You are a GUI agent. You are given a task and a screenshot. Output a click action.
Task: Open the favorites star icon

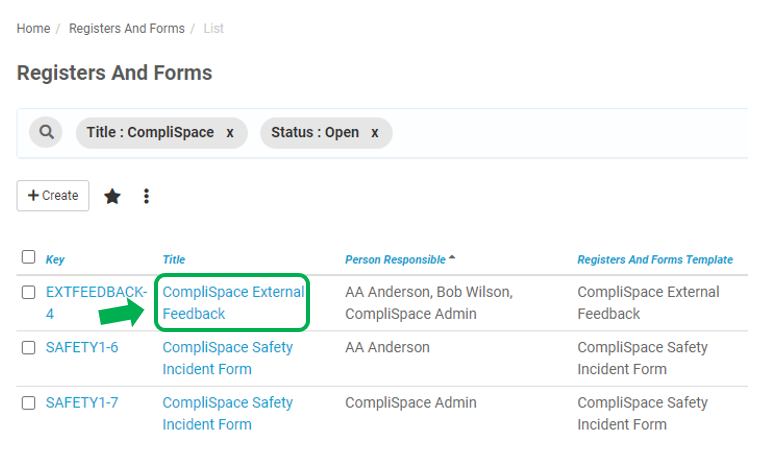(112, 196)
